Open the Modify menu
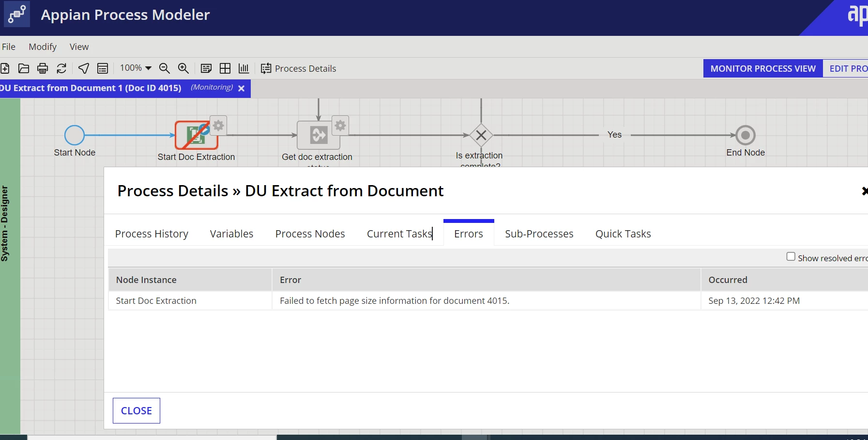 tap(43, 47)
